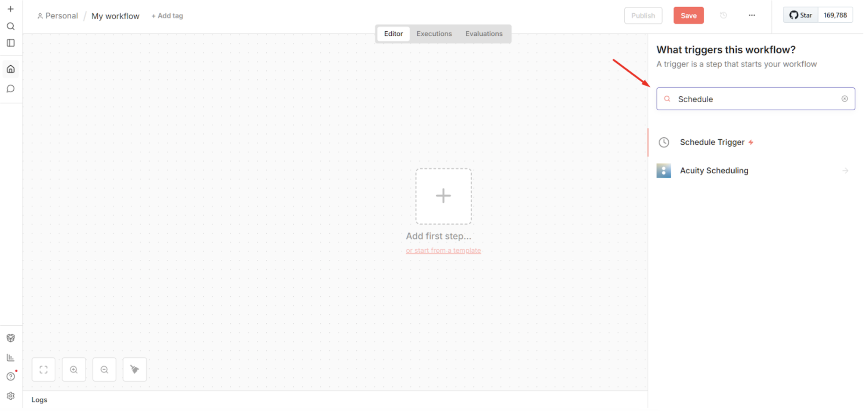The height and width of the screenshot is (411, 868).
Task: Open the Logs panel at the bottom
Action: [x=39, y=400]
